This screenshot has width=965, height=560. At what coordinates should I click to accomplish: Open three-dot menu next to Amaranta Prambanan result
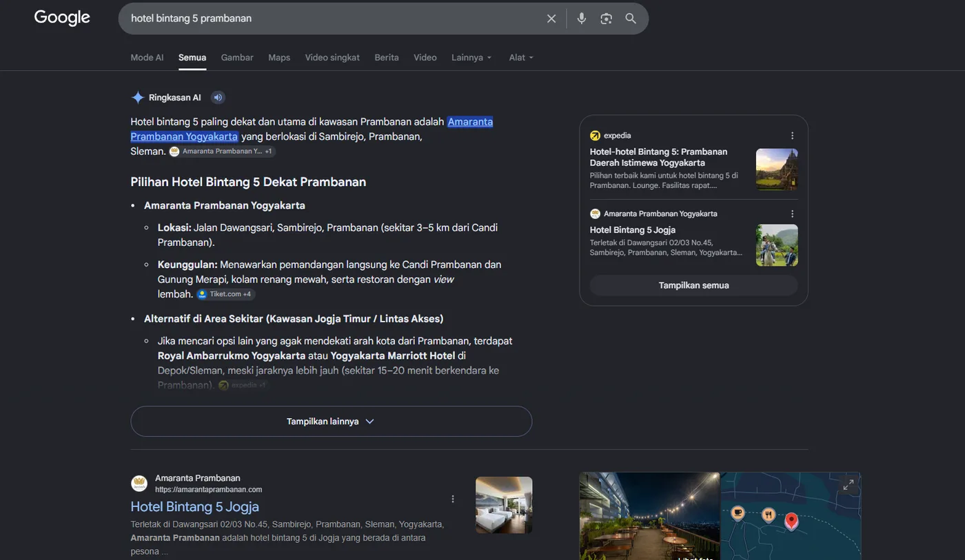453,499
